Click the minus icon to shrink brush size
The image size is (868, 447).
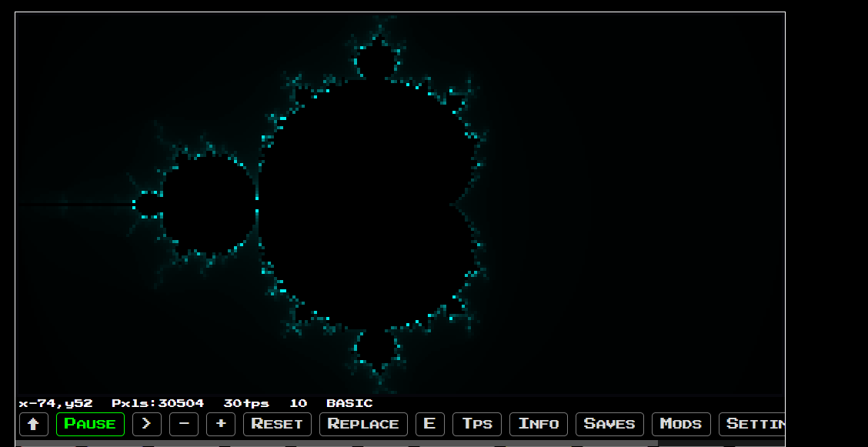coord(183,424)
